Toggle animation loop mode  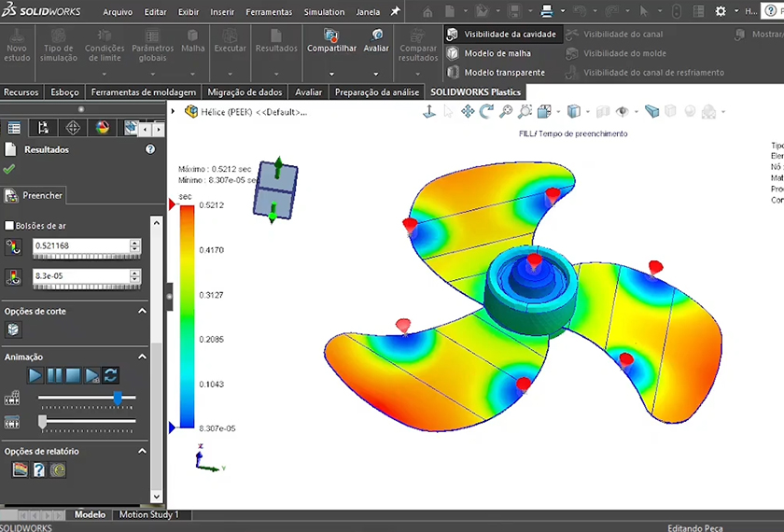click(x=111, y=375)
